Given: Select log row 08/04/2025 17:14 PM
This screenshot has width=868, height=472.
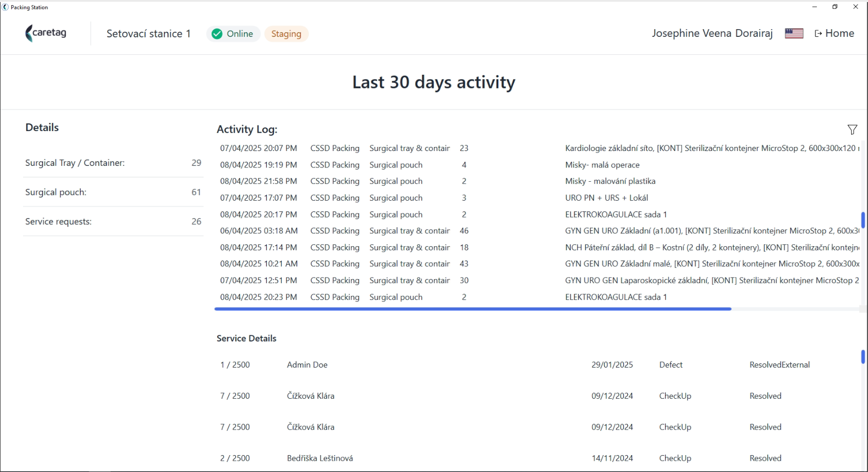Looking at the screenshot, I should [x=538, y=247].
